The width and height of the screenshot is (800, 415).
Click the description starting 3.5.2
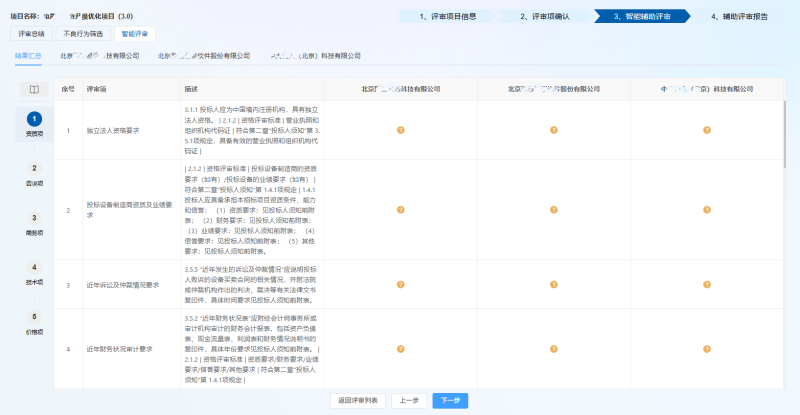click(x=252, y=349)
